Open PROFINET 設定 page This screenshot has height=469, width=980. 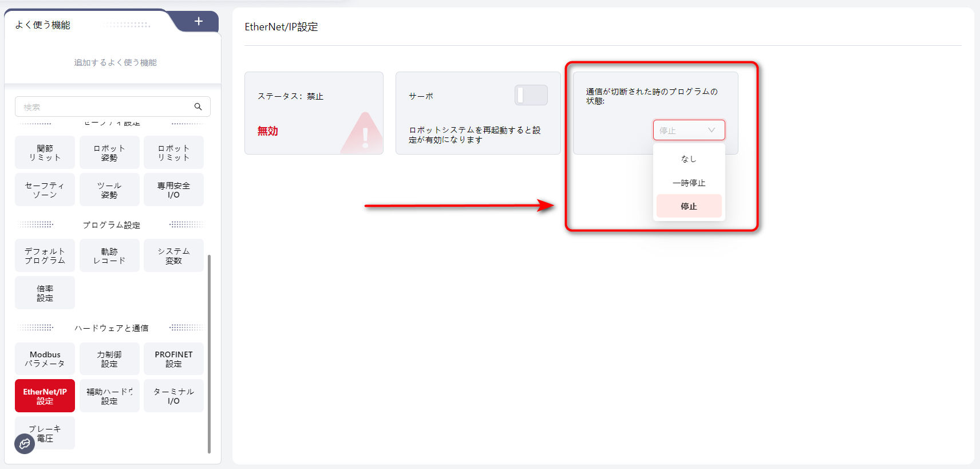[173, 359]
